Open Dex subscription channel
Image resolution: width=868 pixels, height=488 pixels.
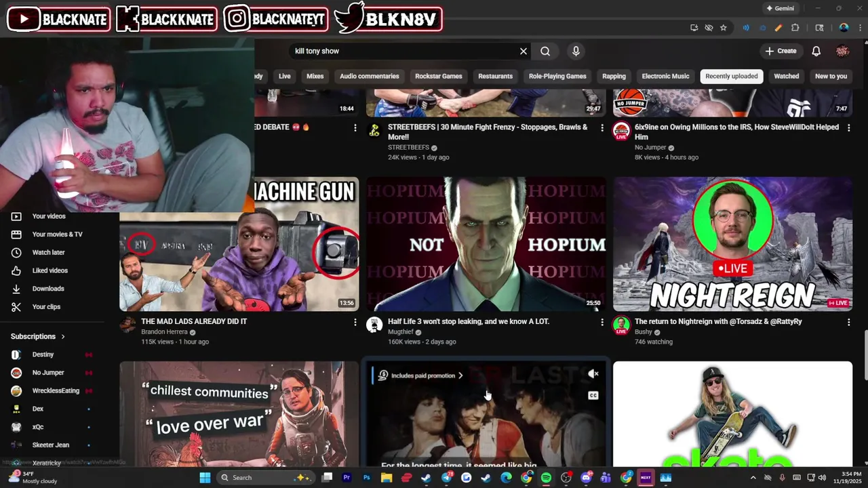[38, 409]
